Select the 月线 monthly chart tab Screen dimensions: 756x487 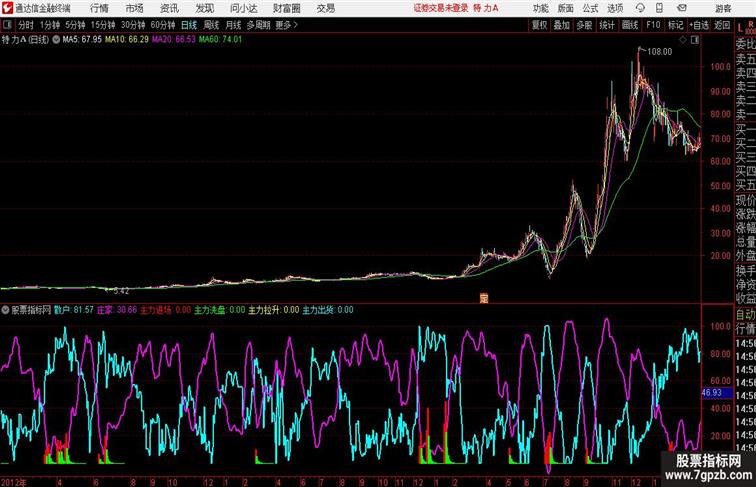pyautogui.click(x=233, y=25)
